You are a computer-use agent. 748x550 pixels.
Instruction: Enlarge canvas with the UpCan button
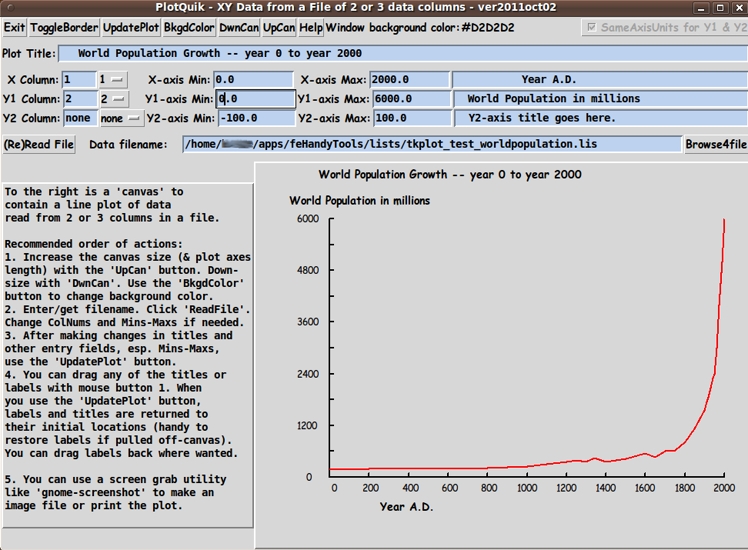tap(279, 28)
